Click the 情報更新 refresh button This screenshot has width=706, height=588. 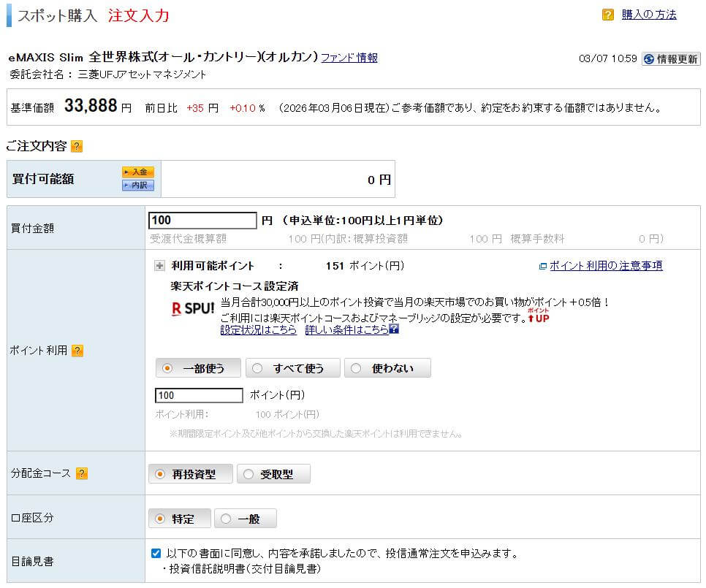(x=671, y=59)
